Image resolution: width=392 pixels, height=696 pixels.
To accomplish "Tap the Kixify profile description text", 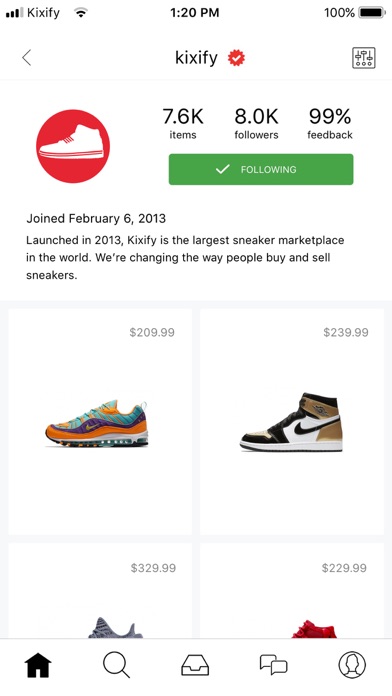I will point(185,257).
